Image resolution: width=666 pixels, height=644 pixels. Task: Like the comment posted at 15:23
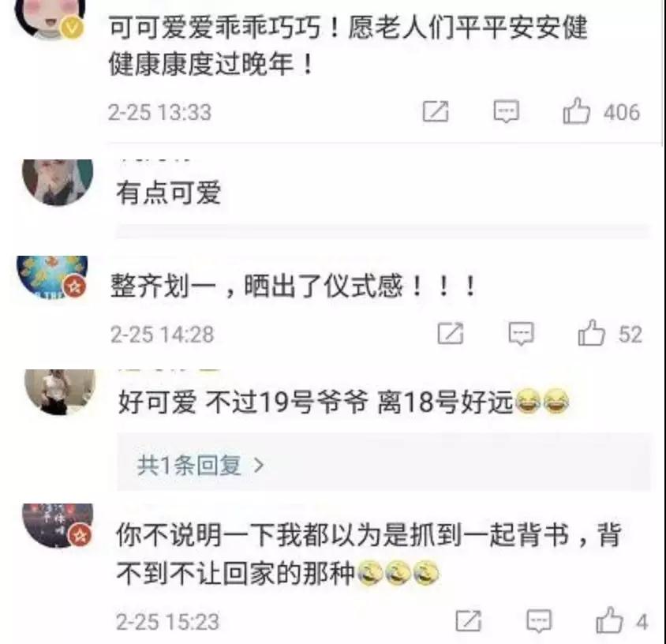(x=609, y=620)
